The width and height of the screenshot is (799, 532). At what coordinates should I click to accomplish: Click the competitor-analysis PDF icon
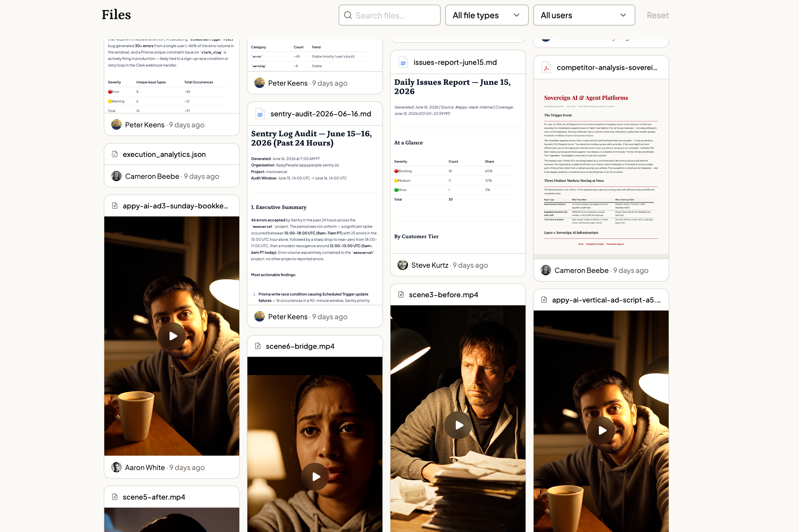click(x=546, y=67)
